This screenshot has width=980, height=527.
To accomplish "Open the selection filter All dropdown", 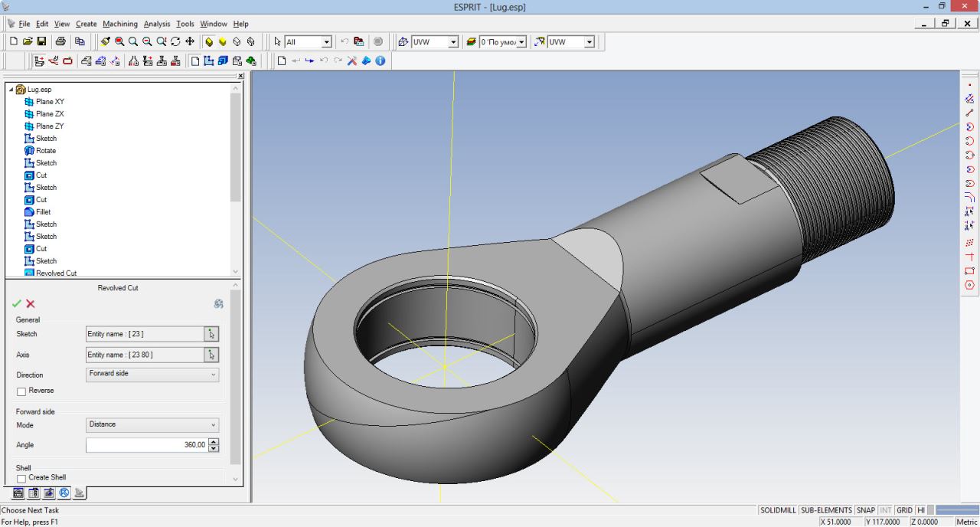I will pyautogui.click(x=327, y=42).
